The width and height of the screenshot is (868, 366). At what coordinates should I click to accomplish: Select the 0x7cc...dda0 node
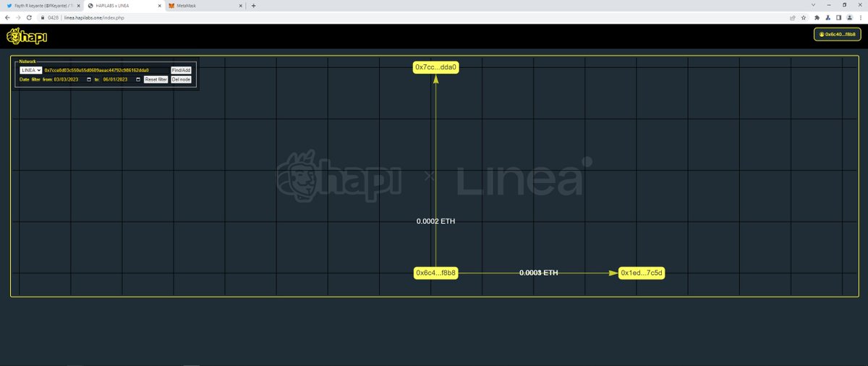tap(436, 67)
